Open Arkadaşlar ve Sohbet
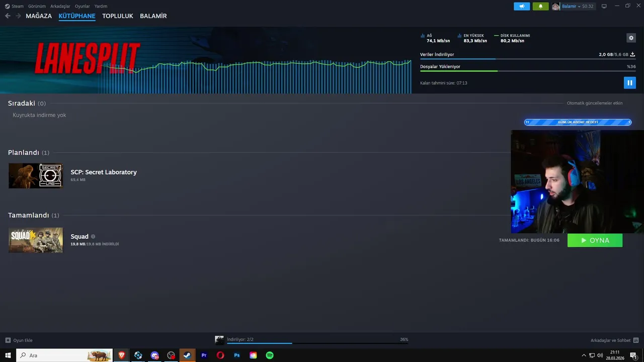Screen dimensions: 644x362 (x=610, y=340)
